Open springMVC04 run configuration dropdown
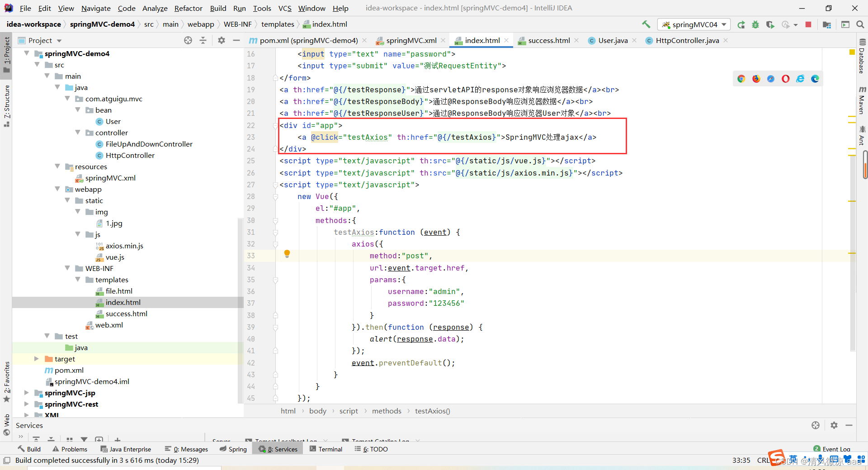Viewport: 868px width, 470px height. (x=694, y=24)
